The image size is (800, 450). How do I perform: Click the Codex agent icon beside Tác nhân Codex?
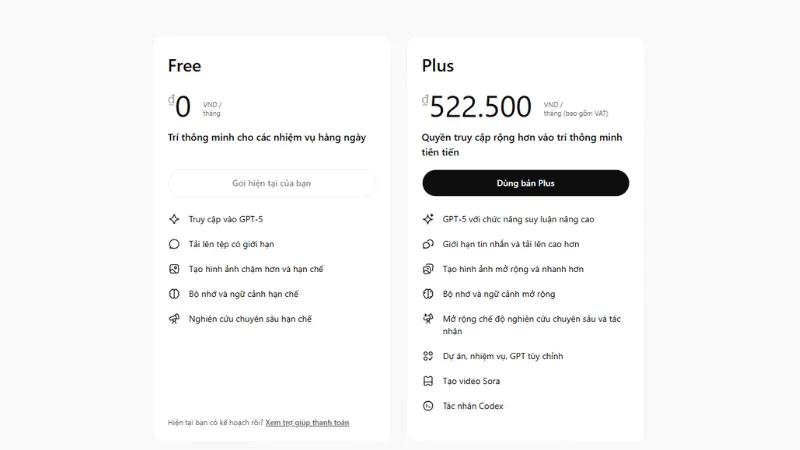(x=428, y=406)
